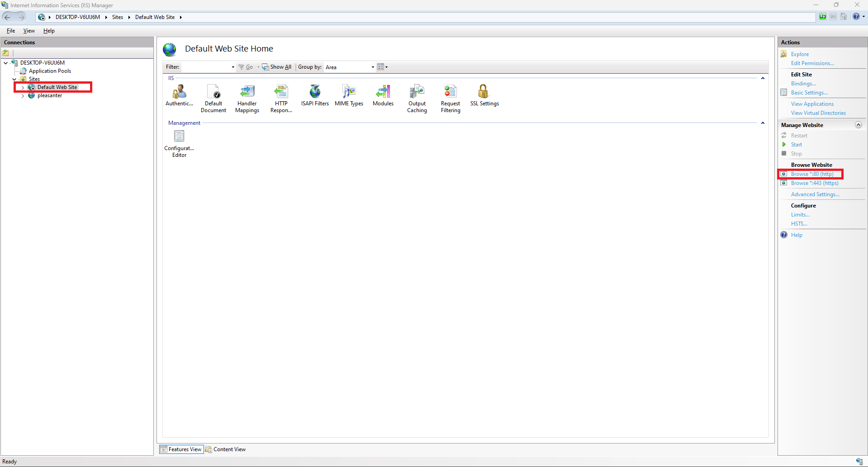Viewport: 868px width, 467px height.
Task: Expand the pleasanter site node
Action: (x=23, y=95)
